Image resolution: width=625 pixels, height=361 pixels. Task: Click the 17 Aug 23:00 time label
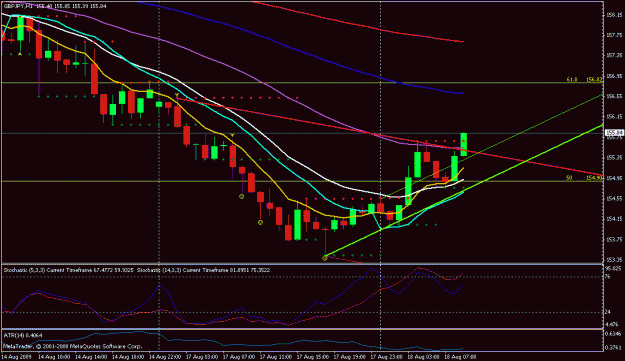387,356
